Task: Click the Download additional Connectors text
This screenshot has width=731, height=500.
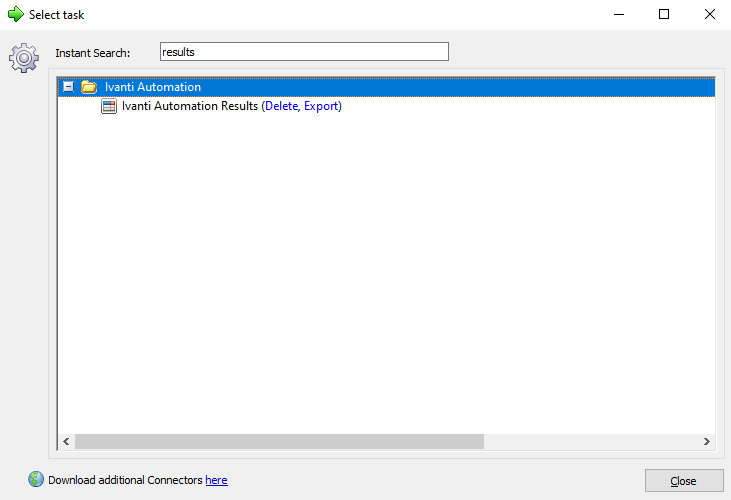Action: coord(125,480)
